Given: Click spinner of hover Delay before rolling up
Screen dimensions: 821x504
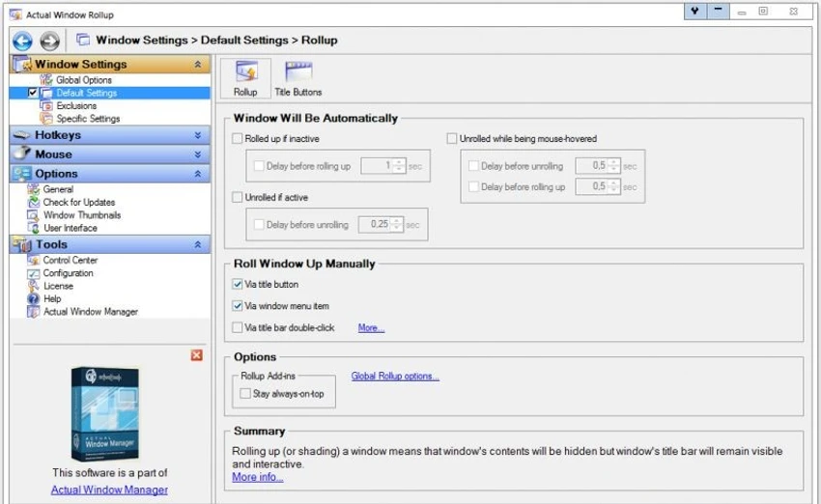Looking at the screenshot, I should click(613, 187).
